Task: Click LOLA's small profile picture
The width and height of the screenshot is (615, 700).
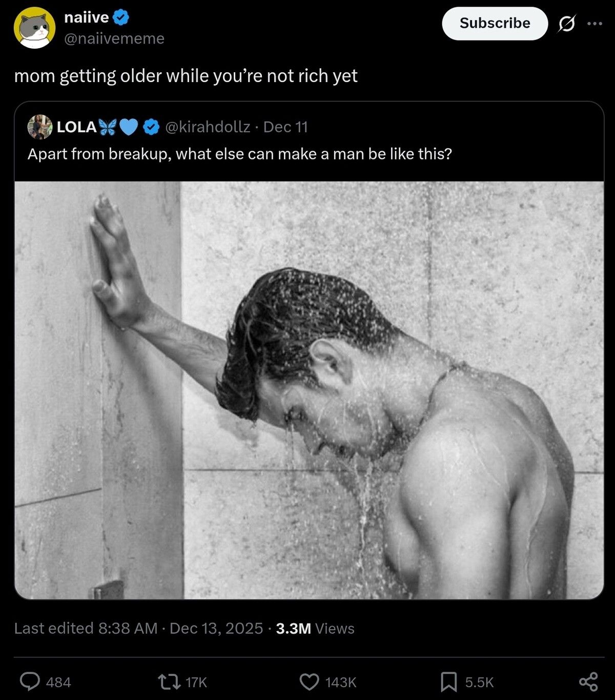Action: click(x=40, y=127)
